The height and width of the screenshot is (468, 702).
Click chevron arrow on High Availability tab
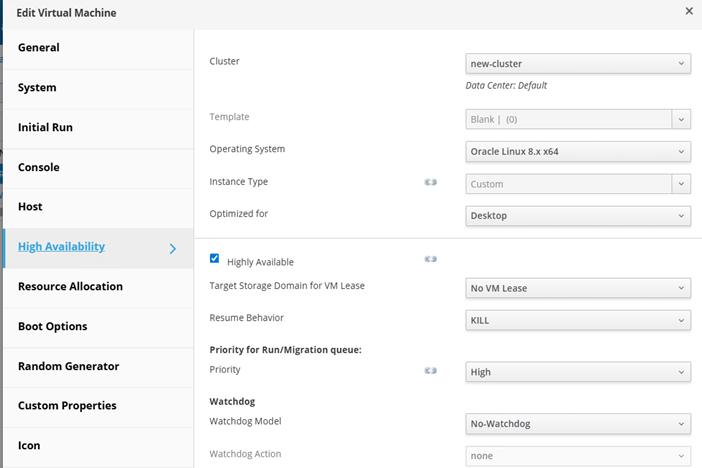tap(172, 248)
